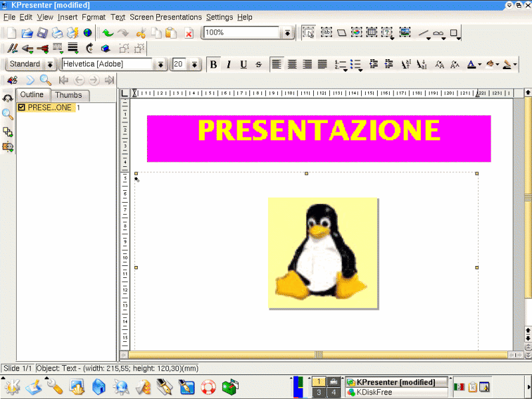Click the magnifier icon in left sidebar
Image resolution: width=532 pixels, height=399 pixels.
(x=7, y=114)
